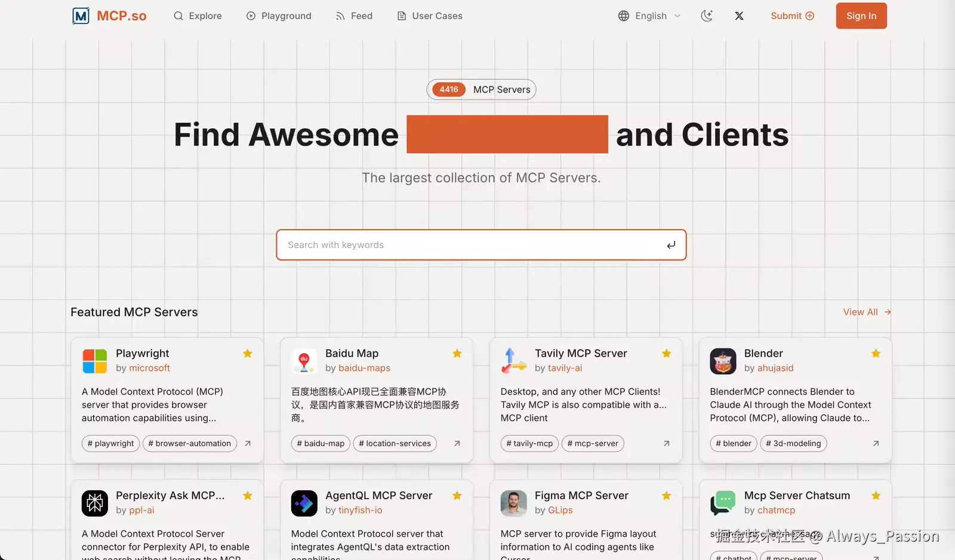Open the Playground page

279,16
